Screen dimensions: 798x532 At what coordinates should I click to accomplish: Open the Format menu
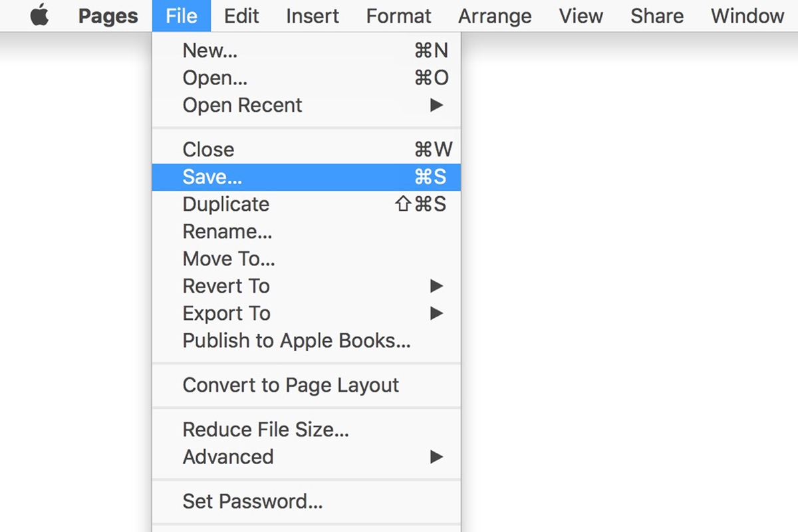pyautogui.click(x=399, y=16)
